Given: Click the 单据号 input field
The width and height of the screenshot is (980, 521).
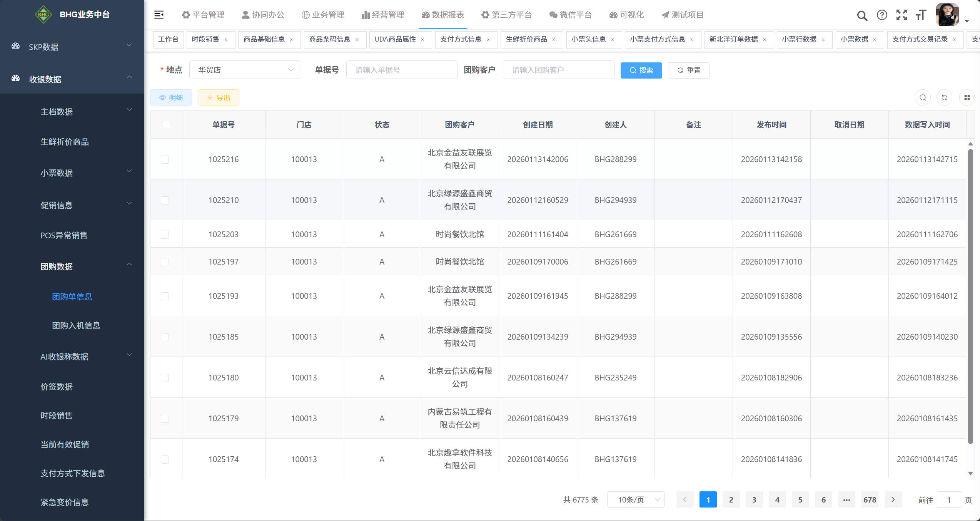Looking at the screenshot, I should [402, 70].
